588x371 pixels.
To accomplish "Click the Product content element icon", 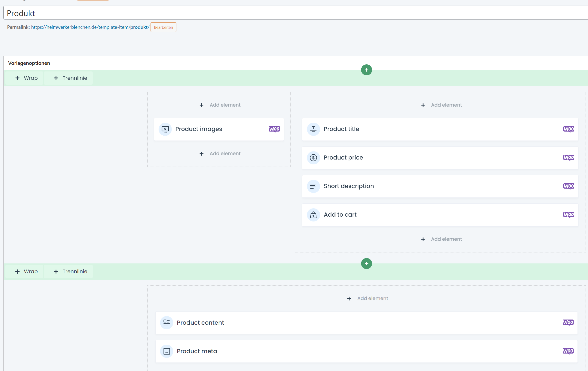I will 167,323.
